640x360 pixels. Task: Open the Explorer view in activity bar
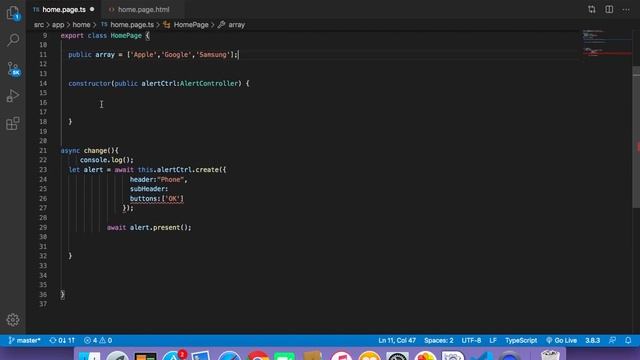(x=13, y=13)
